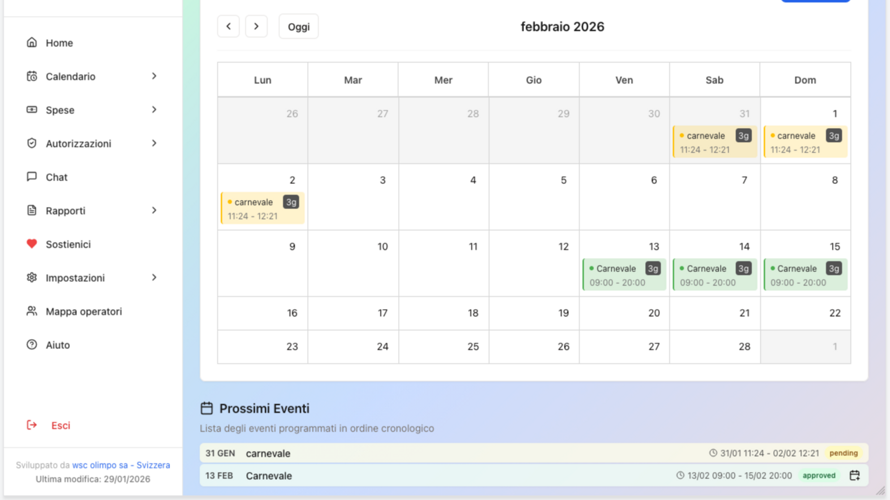Open the wsc olimpo sa - Svizzera link
Viewport: 890px width, 500px height.
point(121,465)
